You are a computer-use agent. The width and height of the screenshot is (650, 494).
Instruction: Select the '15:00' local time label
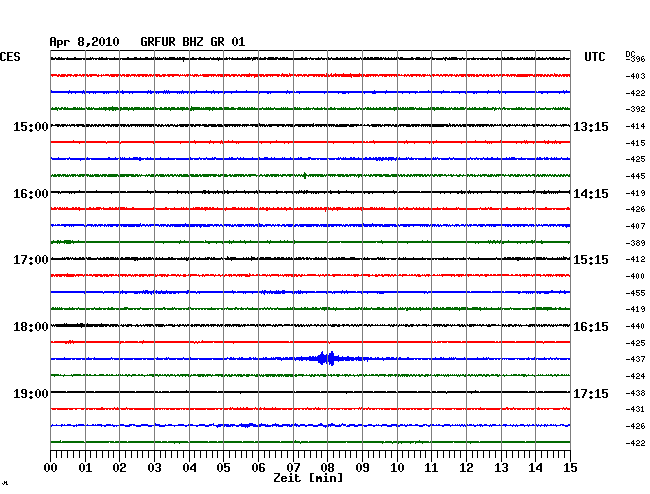click(31, 126)
